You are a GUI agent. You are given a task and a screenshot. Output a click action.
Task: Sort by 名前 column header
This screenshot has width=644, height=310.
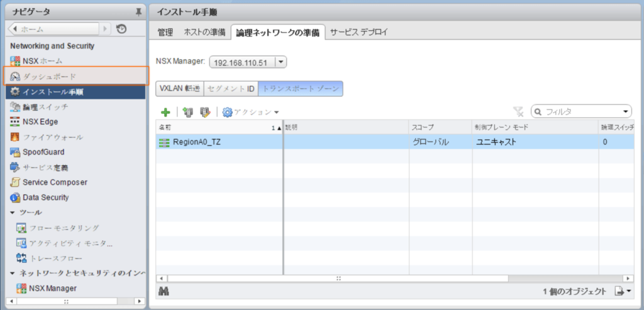click(219, 127)
